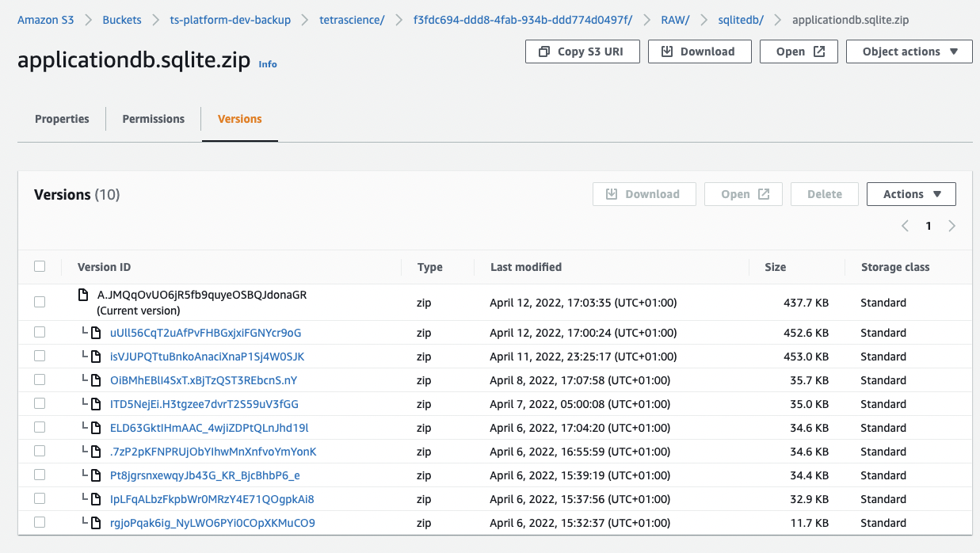Go to Buckets breadcrumb
Screen dimensions: 980x553
[x=122, y=20]
